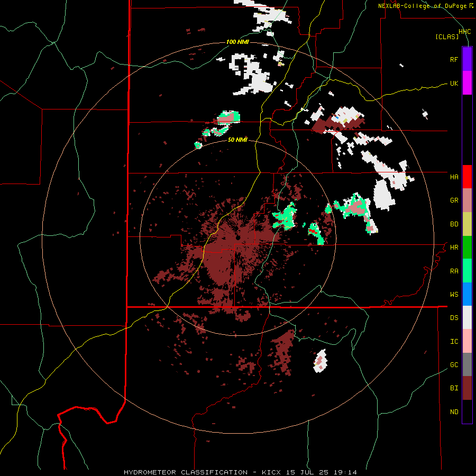Image resolution: width=476 pixels, height=476 pixels.
Task: Click the 'DS' legend label
Action: [454, 318]
